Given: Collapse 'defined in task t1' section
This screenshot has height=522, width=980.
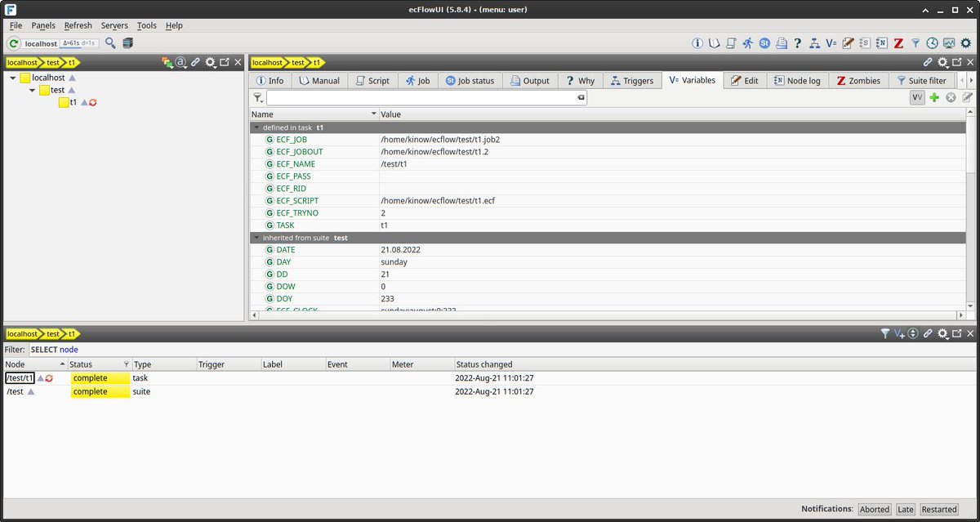Looking at the screenshot, I should pos(256,127).
